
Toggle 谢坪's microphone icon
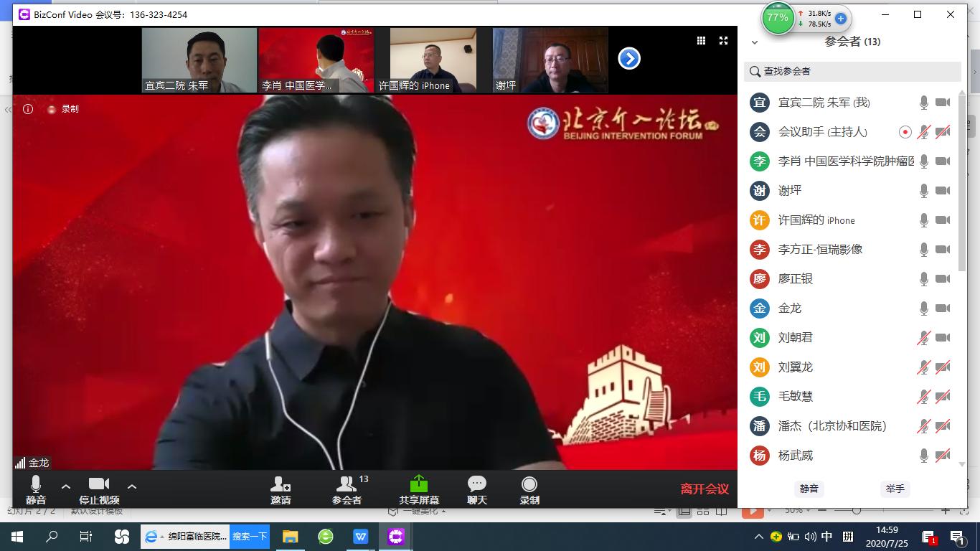coord(924,191)
